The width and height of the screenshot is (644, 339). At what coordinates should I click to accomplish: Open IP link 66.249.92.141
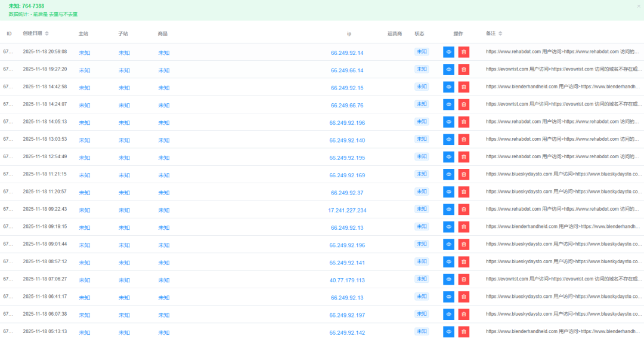[347, 263]
